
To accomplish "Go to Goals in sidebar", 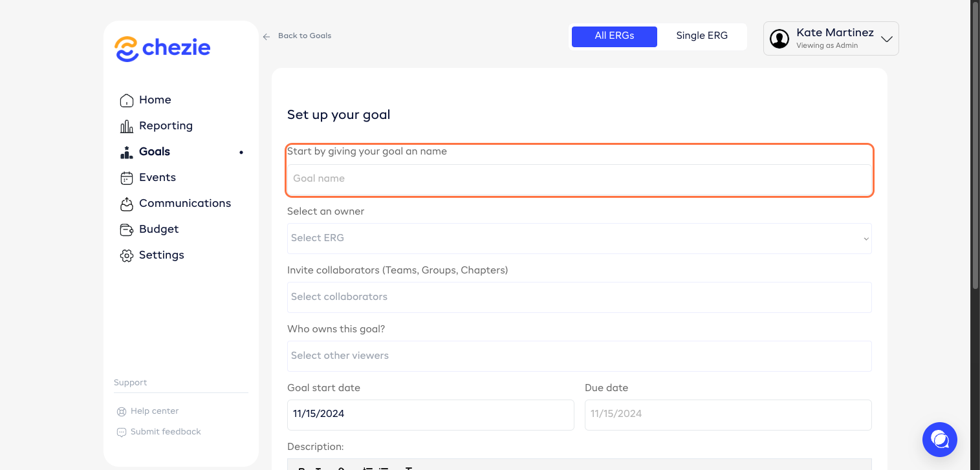I will point(155,152).
